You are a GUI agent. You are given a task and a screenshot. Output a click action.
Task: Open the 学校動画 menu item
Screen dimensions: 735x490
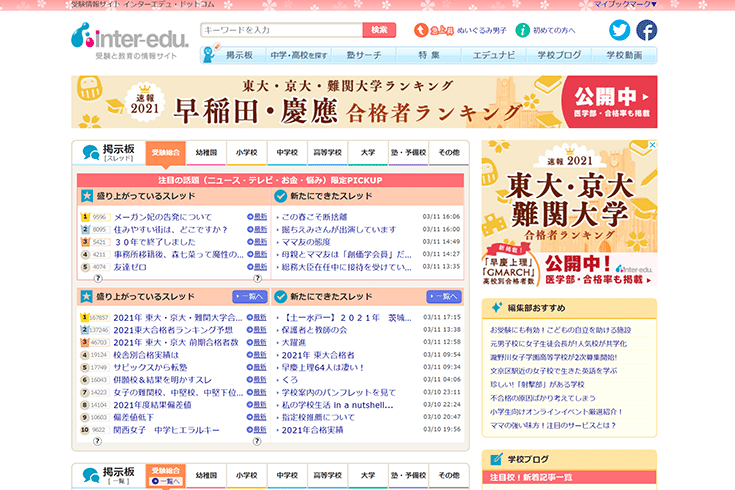(x=624, y=55)
